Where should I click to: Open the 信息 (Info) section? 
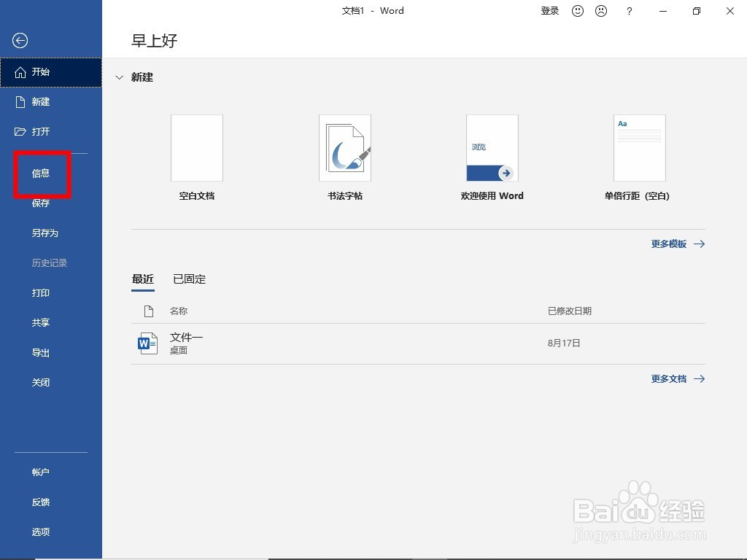pos(40,174)
